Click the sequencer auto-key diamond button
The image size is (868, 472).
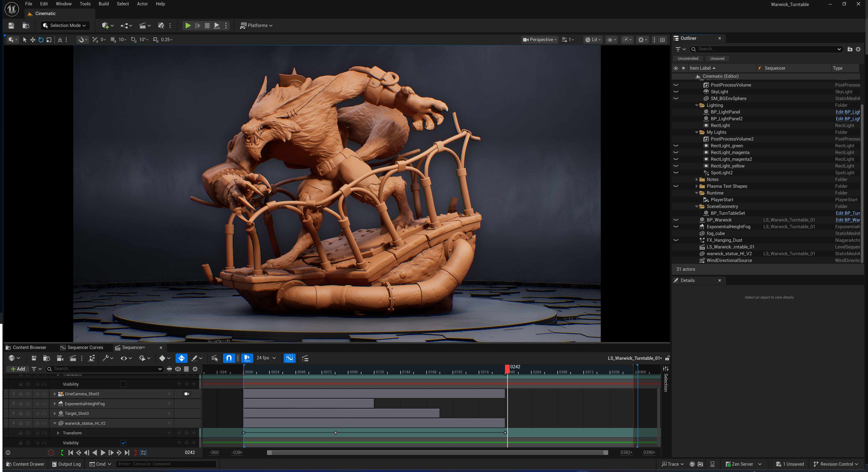pyautogui.click(x=182, y=358)
